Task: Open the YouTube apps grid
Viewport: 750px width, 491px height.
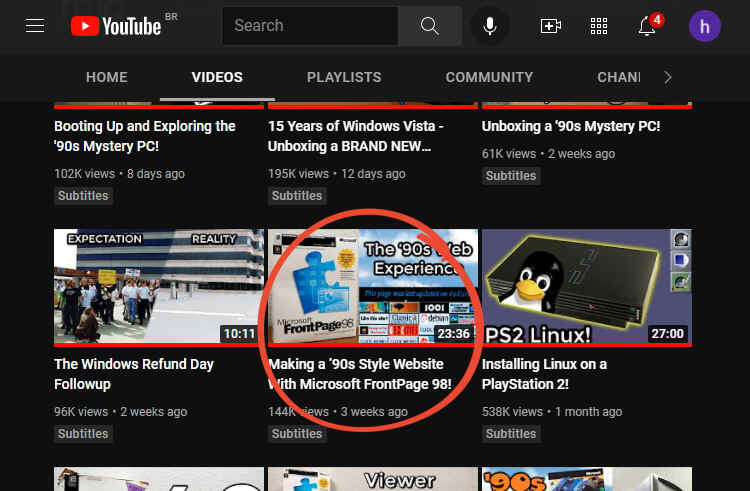Action: 599,26
